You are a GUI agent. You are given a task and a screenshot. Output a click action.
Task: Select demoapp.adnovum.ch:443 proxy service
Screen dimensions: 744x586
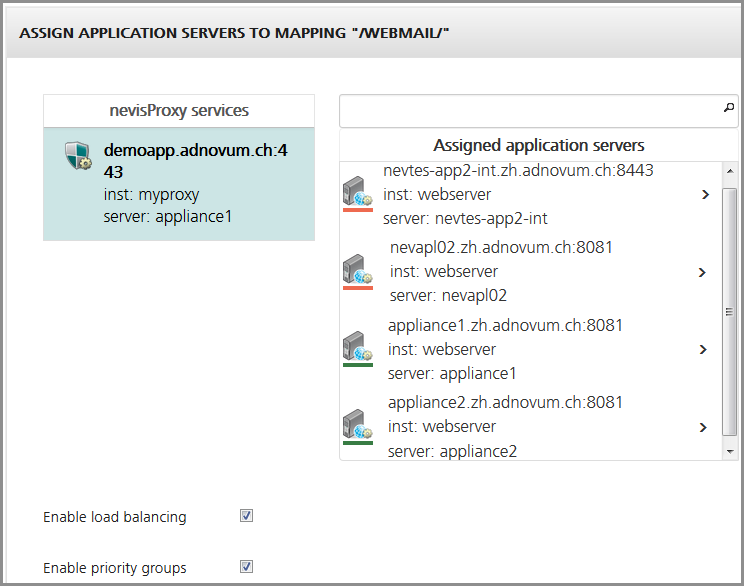[x=179, y=184]
